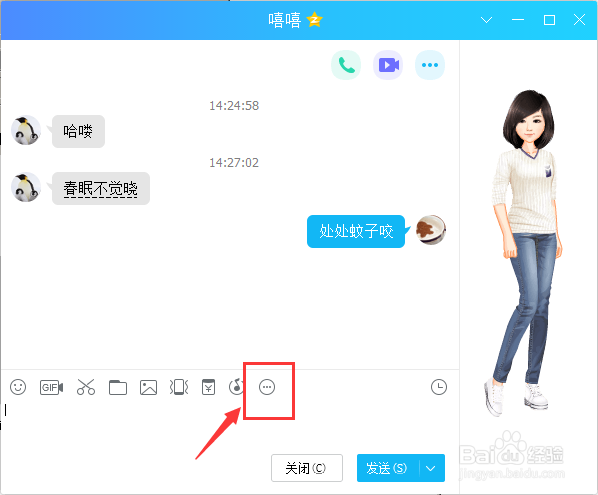Click the yellow star badge beside 嘻嘻
The height and width of the screenshot is (495, 598).
314,20
